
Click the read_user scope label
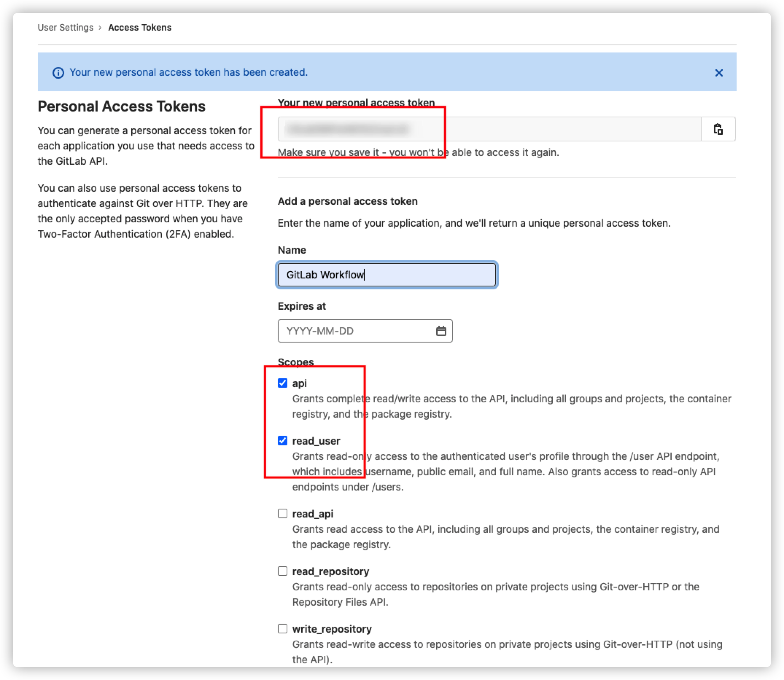pyautogui.click(x=316, y=441)
